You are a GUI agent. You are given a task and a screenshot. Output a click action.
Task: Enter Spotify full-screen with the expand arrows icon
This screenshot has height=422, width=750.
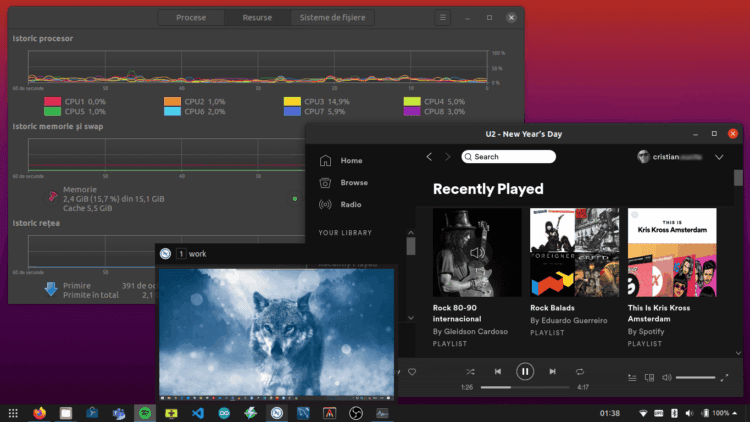click(725, 378)
